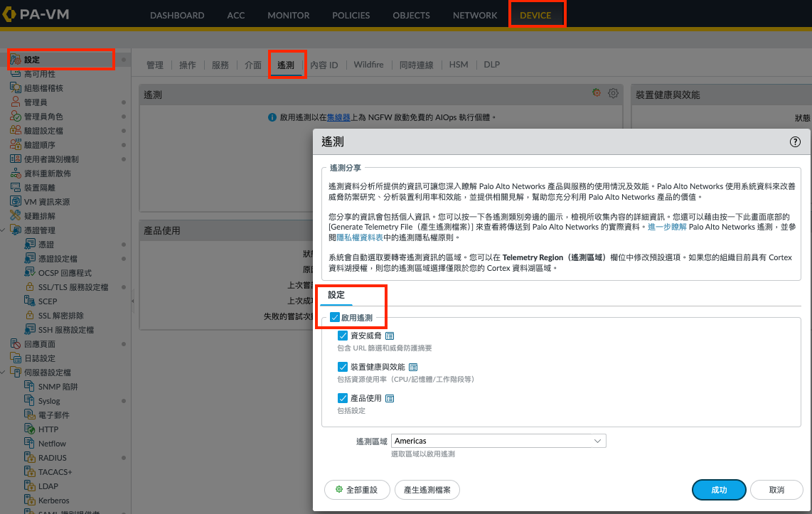
Task: Click the 回應頁面 sidebar icon
Action: click(x=16, y=343)
